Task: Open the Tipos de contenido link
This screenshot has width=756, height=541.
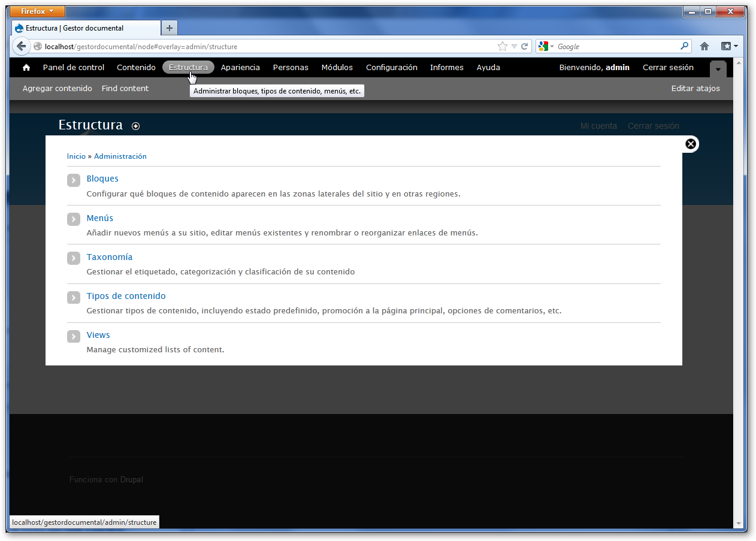Action: (x=126, y=296)
